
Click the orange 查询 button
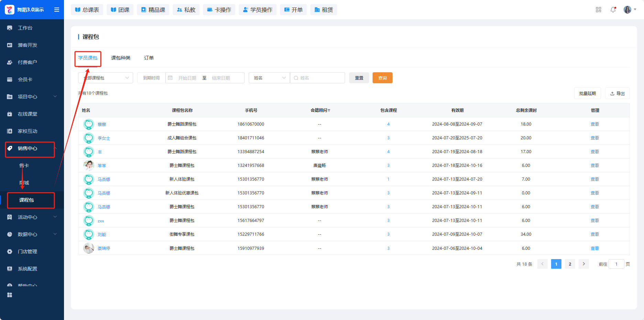pos(382,78)
